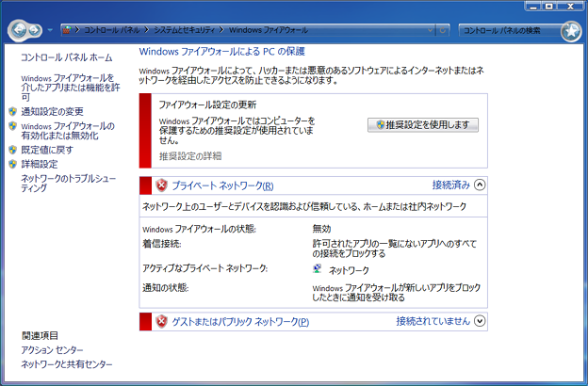Select システムとセキュリティ in the breadcrumb
Image resolution: width=588 pixels, height=386 pixels.
click(x=184, y=30)
